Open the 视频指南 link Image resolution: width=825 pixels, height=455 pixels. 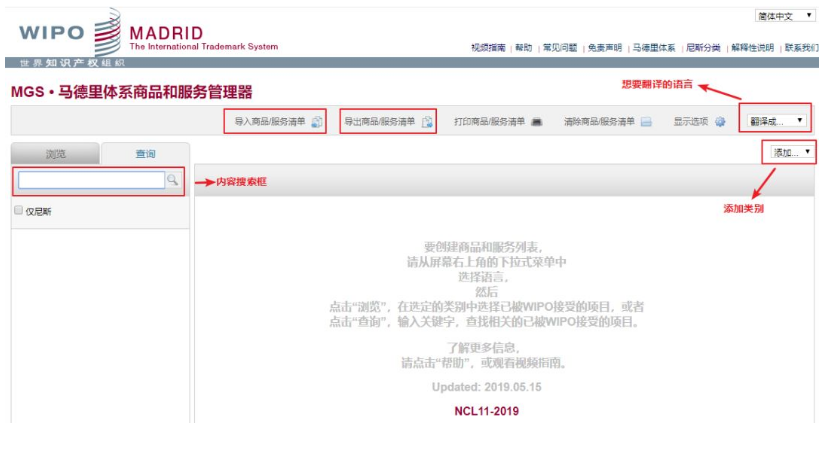tap(488, 48)
